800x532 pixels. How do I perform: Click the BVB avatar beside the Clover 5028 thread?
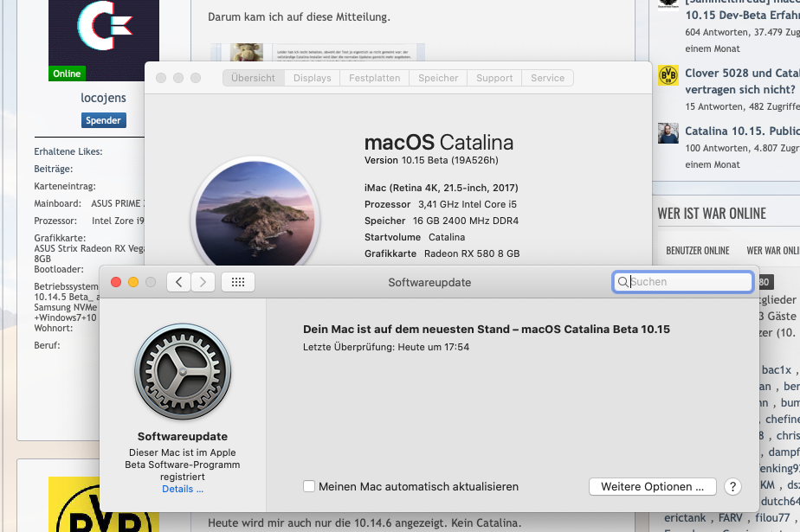(668, 75)
